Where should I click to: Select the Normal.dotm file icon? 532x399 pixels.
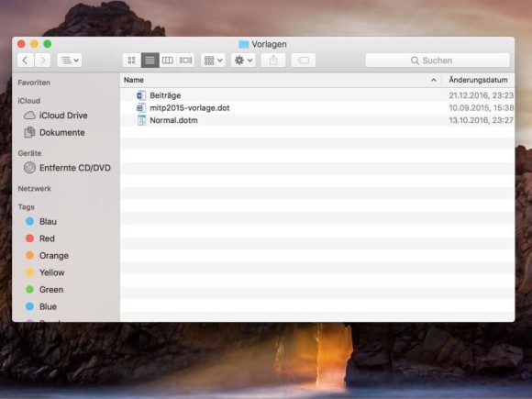(141, 120)
